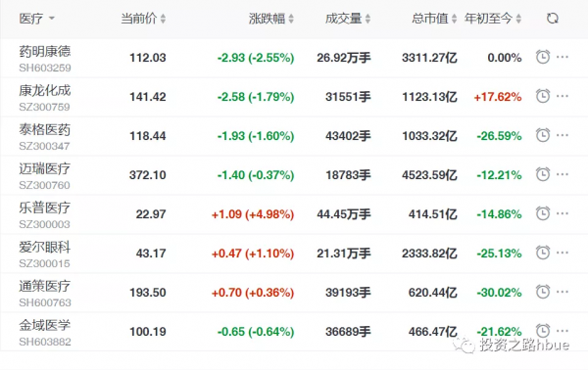Open more options for 药明康德

[563, 57]
